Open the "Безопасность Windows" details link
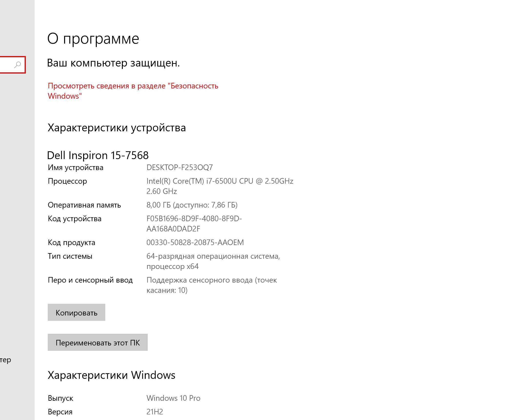The width and height of the screenshot is (508, 420). [133, 86]
